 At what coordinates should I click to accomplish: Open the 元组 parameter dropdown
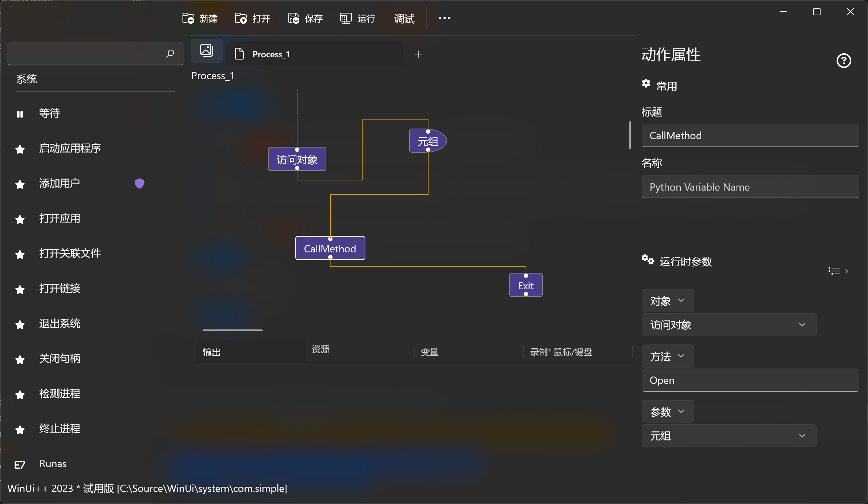coord(729,436)
